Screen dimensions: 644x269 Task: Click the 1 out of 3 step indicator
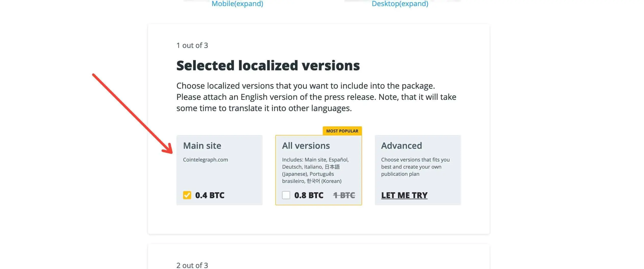point(192,45)
